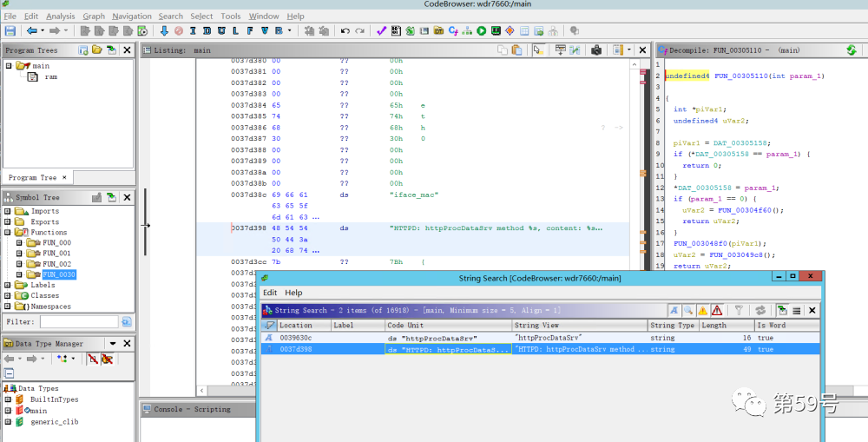This screenshot has height=442, width=868.
Task: Click the String Search magnifier icon
Action: pos(688,311)
